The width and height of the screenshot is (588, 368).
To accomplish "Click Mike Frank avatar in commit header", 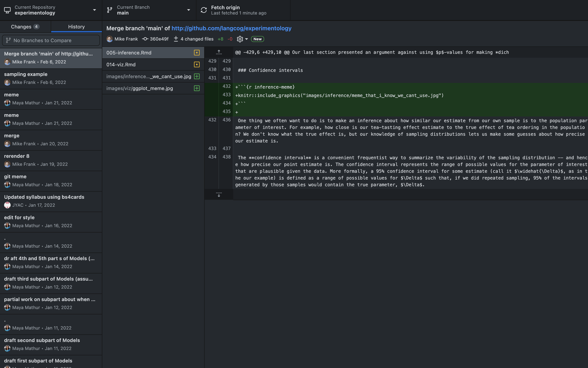I will click(109, 39).
